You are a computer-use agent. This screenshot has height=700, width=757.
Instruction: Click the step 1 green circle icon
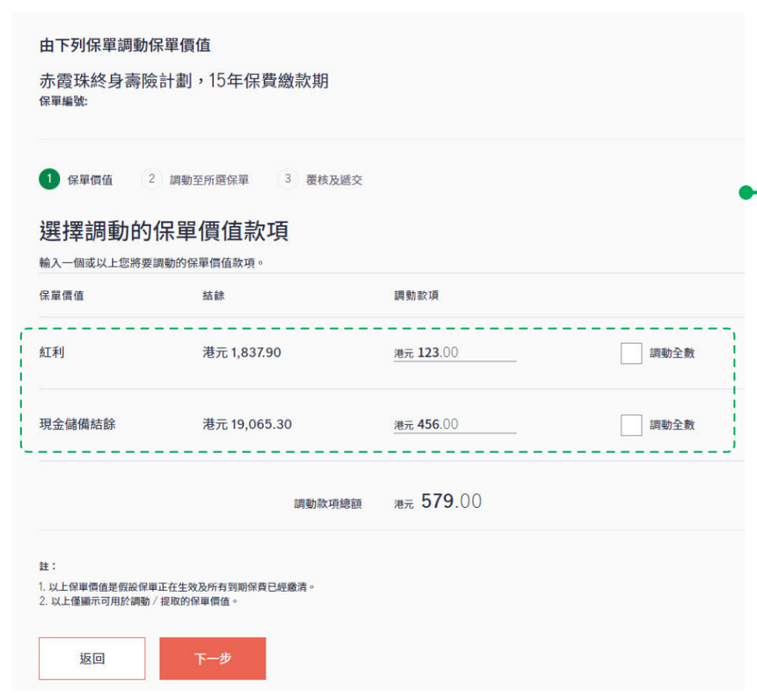tap(50, 179)
